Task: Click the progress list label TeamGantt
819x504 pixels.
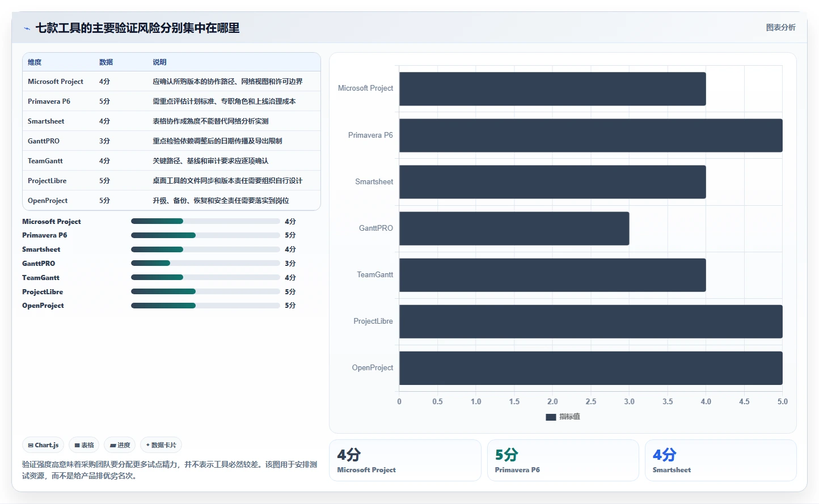Action: point(41,278)
